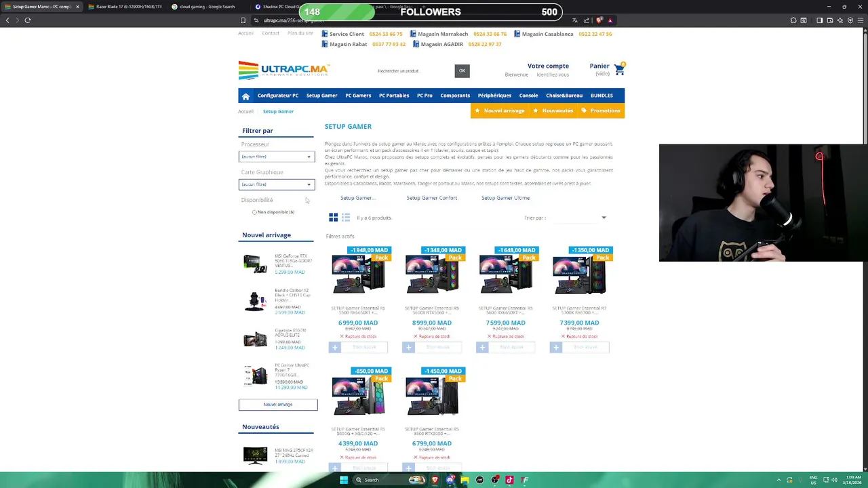The image size is (868, 488).
Task: Click the Plan du site link
Action: click(x=300, y=33)
